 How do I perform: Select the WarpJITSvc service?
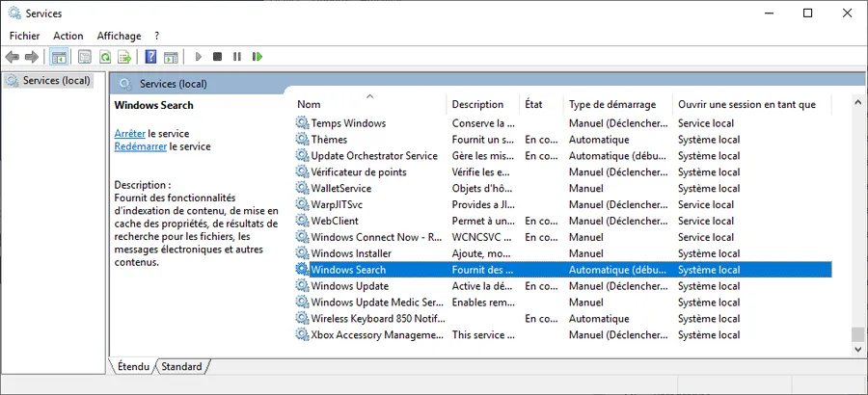coord(337,204)
